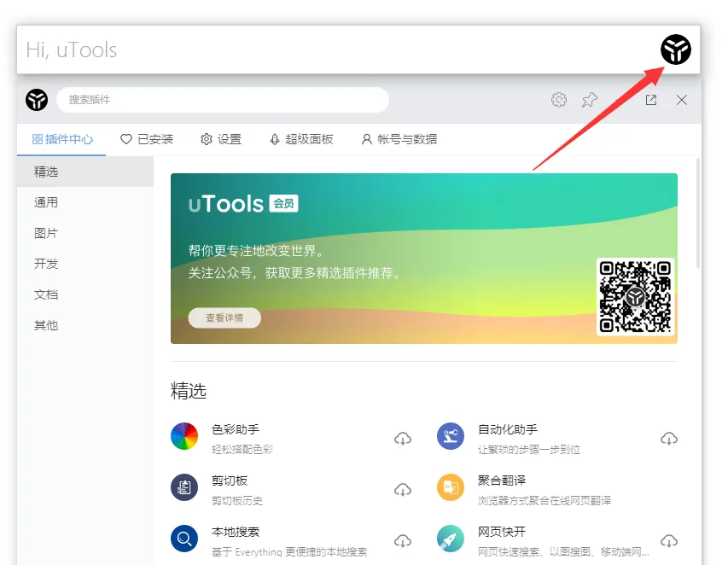
Task: Click the vertical scrollbar of plugin list
Action: coord(698,213)
